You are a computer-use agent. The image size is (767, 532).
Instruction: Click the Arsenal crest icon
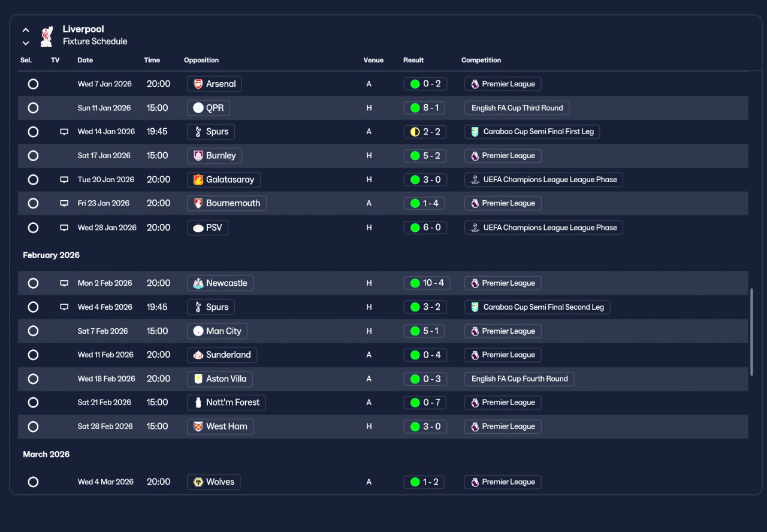pyautogui.click(x=198, y=84)
